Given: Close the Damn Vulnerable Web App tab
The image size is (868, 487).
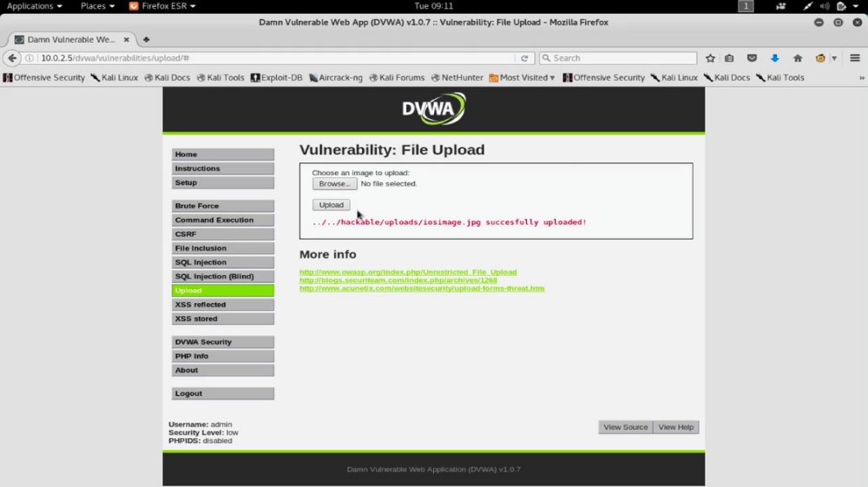Looking at the screenshot, I should (x=126, y=39).
